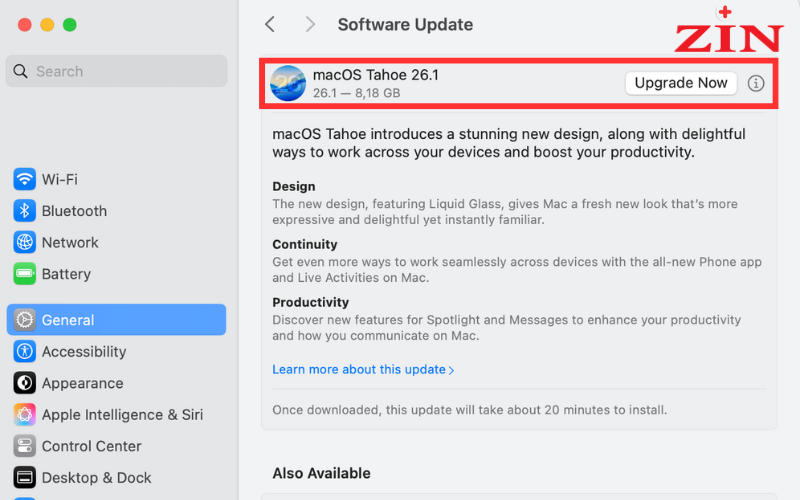Click the 20 minutes to install note

469,410
